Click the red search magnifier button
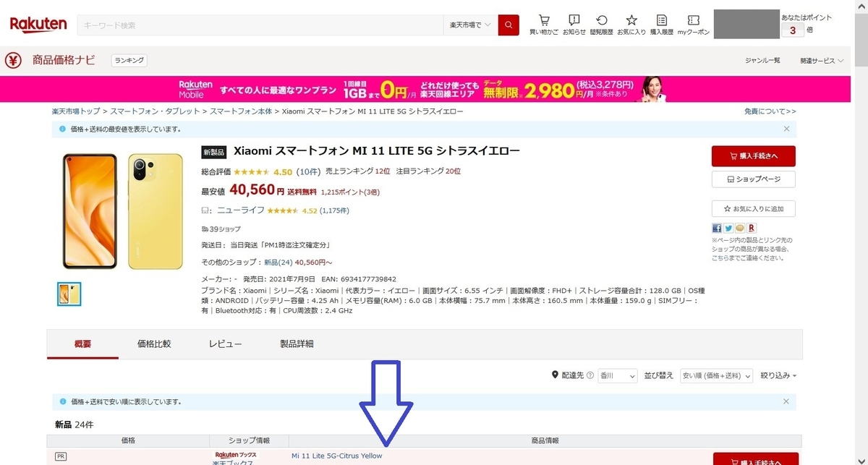Viewport: 868px width, 465px height. tap(509, 25)
